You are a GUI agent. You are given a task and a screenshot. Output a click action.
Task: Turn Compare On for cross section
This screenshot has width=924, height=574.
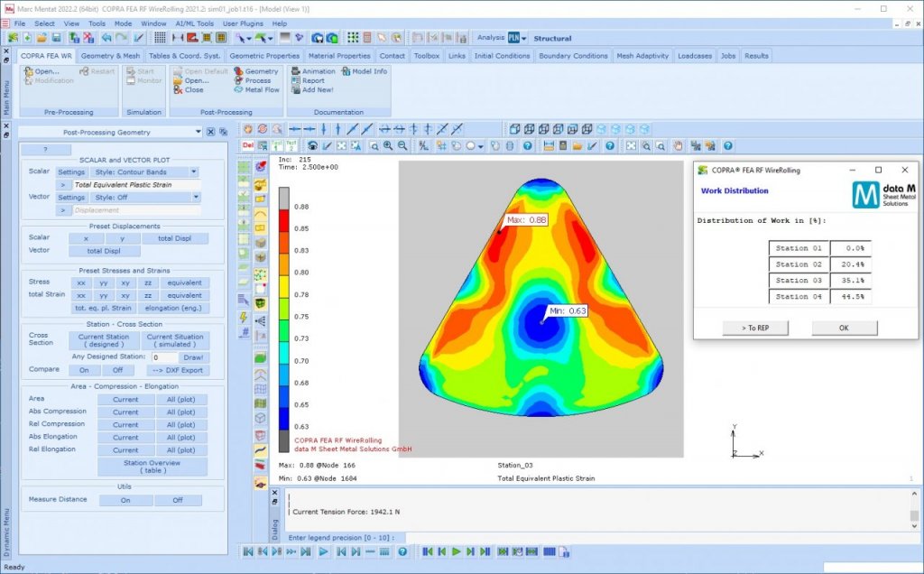click(x=84, y=370)
